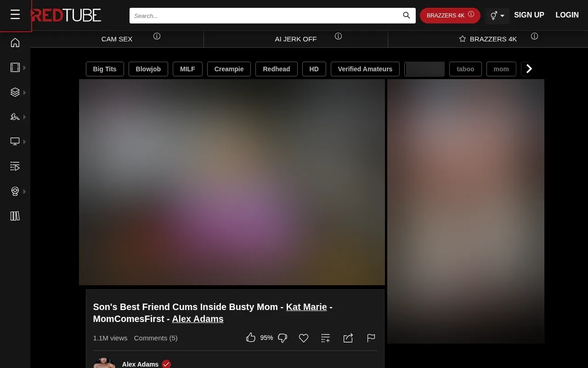Report the video with the flag icon
The height and width of the screenshot is (368, 588).
point(371,338)
